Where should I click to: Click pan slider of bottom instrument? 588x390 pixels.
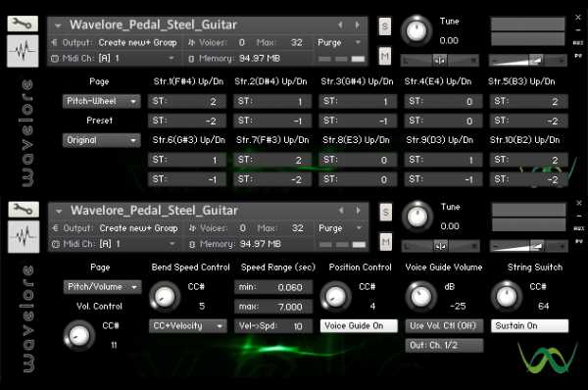[x=441, y=246]
